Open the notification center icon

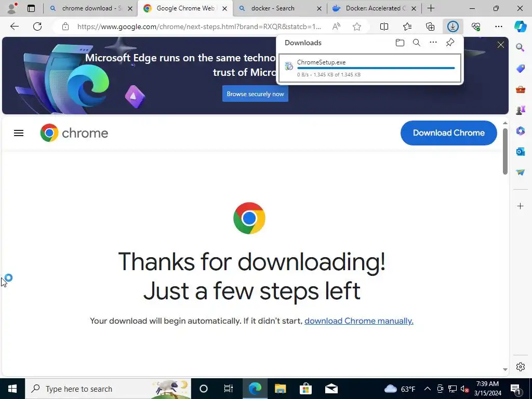(x=515, y=389)
